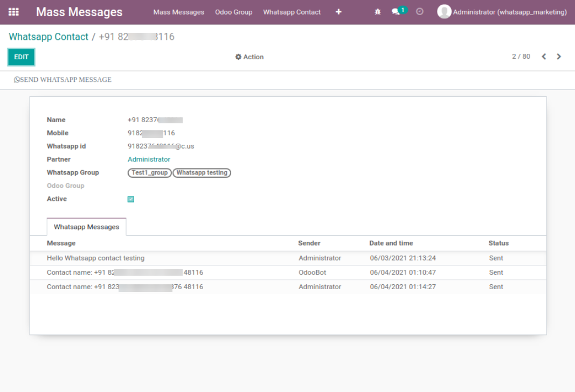Image resolution: width=575 pixels, height=392 pixels.
Task: Open the Administrator partner link
Action: tap(149, 159)
